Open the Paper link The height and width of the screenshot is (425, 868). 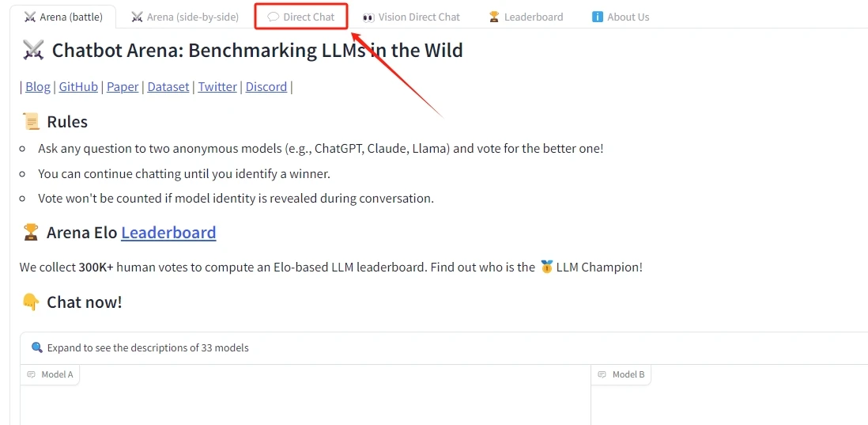pyautogui.click(x=123, y=87)
